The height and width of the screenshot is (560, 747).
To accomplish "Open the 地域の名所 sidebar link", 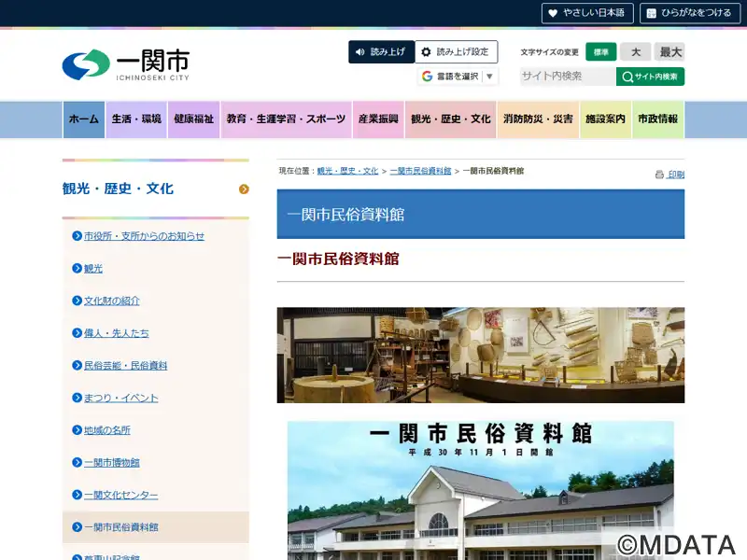I will point(107,430).
